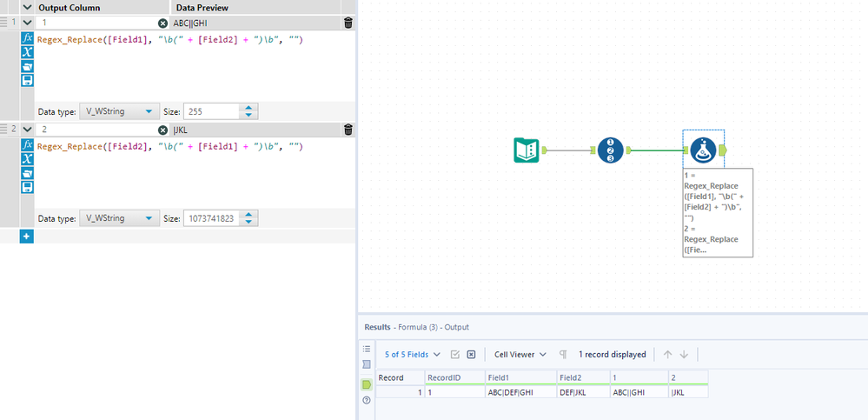This screenshot has height=420, width=868.
Task: Click the Size field showing 1073741823
Action: pos(212,218)
